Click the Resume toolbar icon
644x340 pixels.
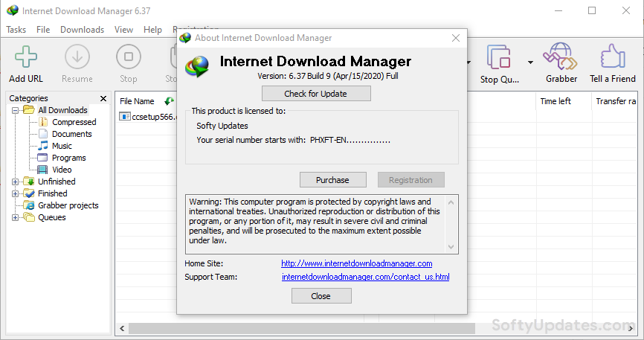[77, 57]
